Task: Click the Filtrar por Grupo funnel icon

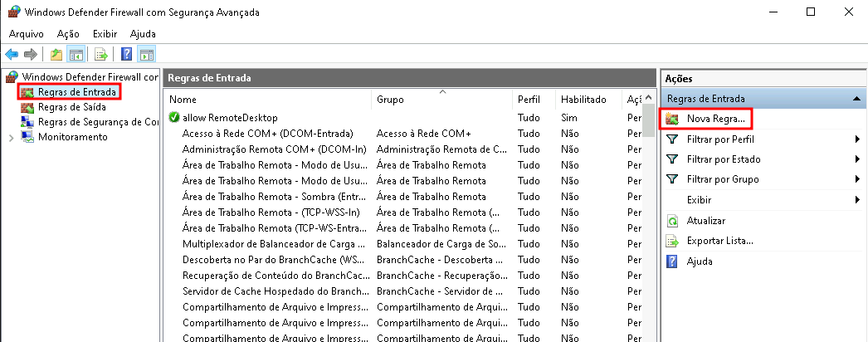Action: [672, 178]
